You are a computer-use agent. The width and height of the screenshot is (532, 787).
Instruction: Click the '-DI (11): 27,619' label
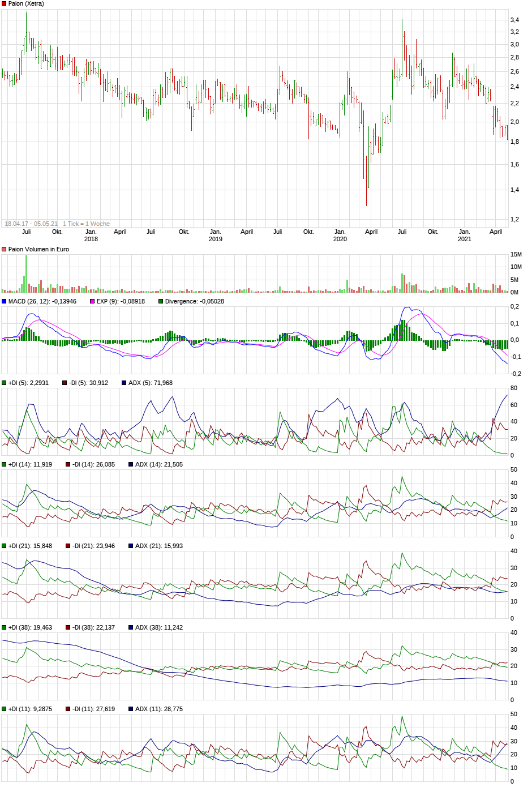coord(93,709)
